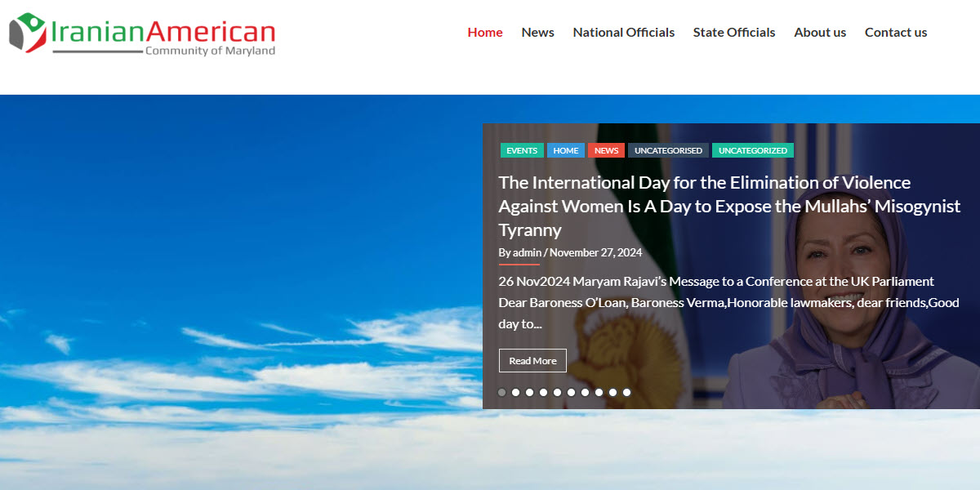Visit the About us page

820,32
